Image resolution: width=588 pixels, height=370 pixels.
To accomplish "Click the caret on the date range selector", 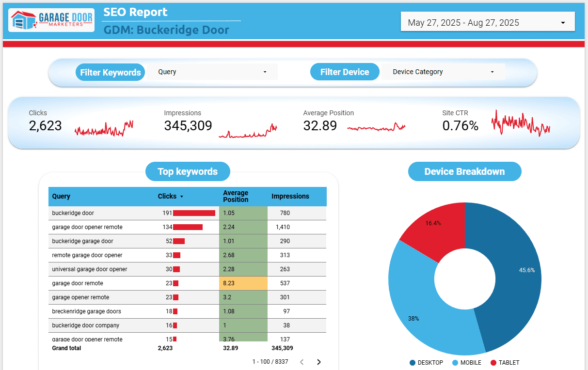I will click(562, 22).
